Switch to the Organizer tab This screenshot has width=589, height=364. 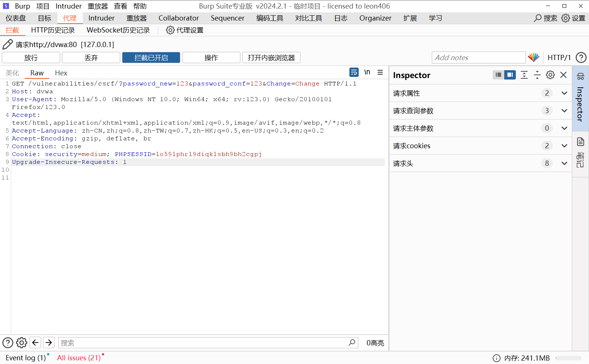click(x=375, y=18)
